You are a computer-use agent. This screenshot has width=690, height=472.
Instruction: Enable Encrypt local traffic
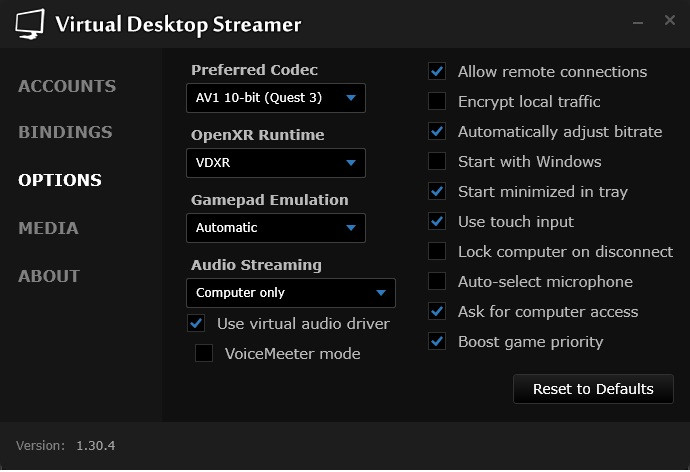437,101
